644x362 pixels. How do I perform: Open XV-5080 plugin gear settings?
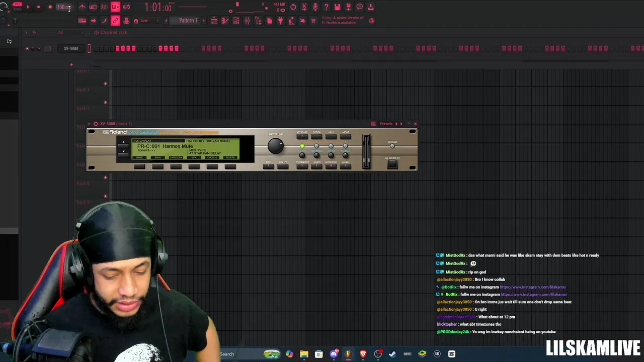tap(96, 124)
